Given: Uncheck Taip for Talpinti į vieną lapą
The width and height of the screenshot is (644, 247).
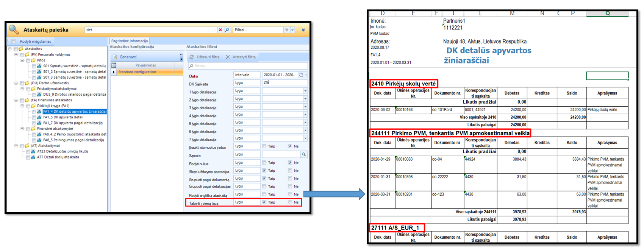Looking at the screenshot, I should click(264, 202).
